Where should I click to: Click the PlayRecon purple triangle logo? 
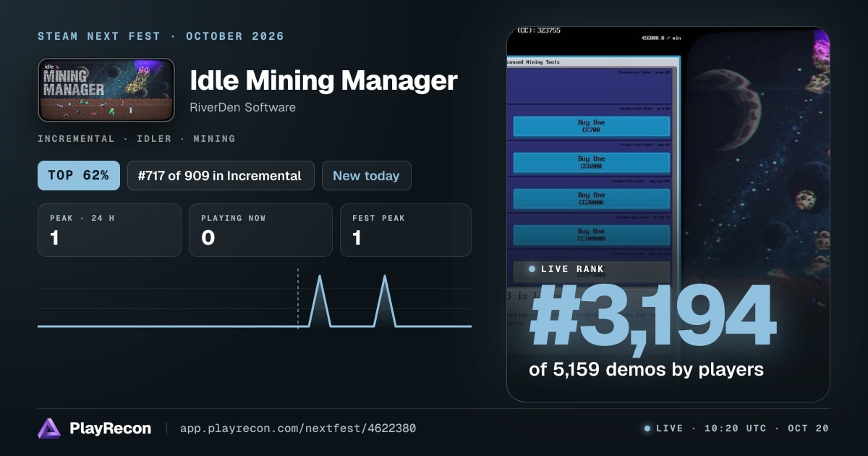49,428
